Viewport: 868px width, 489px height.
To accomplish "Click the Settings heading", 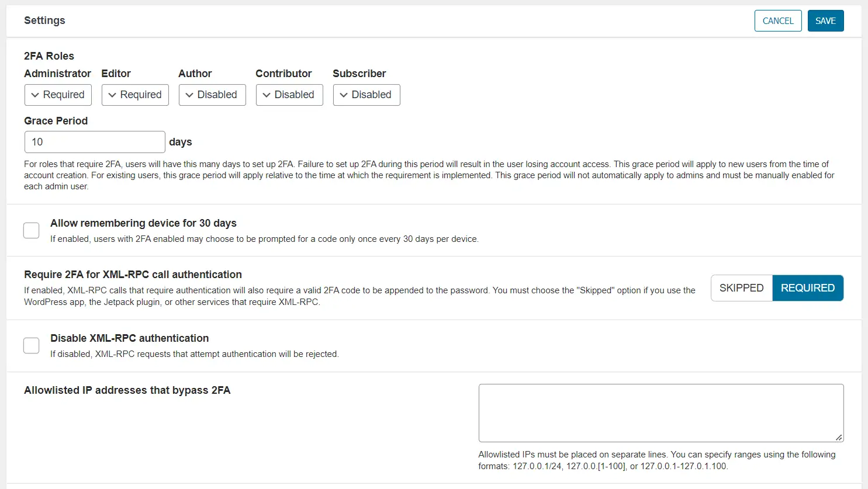I will [44, 20].
